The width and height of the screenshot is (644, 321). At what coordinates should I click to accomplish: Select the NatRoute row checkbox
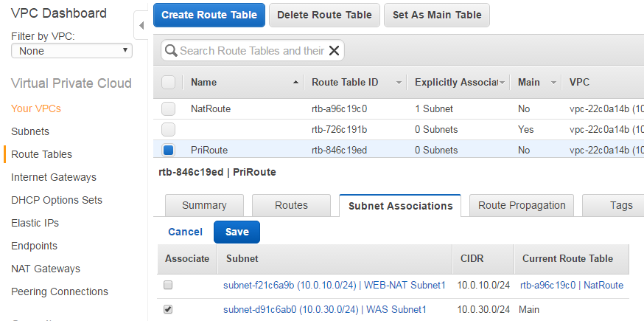click(168, 108)
